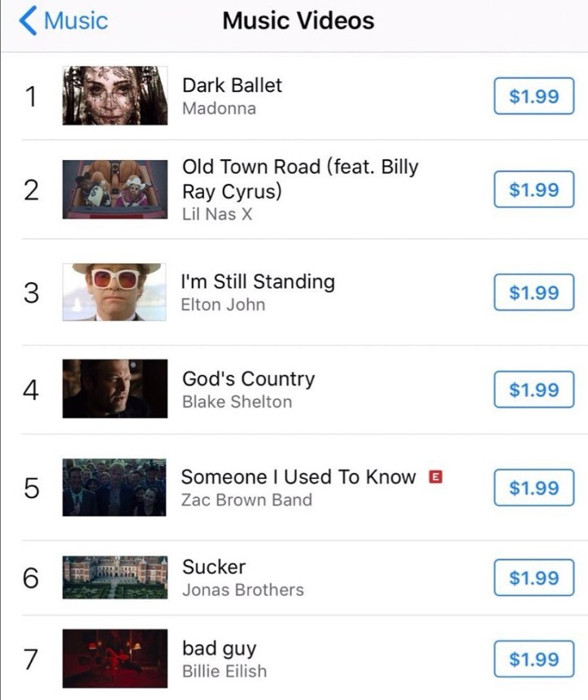The width and height of the screenshot is (588, 700).
Task: Select the Dark Ballet song title
Action: click(x=232, y=85)
